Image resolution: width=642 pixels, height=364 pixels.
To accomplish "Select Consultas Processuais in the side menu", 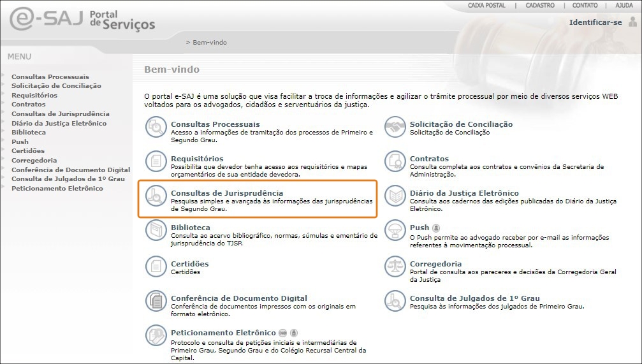I will 50,76.
